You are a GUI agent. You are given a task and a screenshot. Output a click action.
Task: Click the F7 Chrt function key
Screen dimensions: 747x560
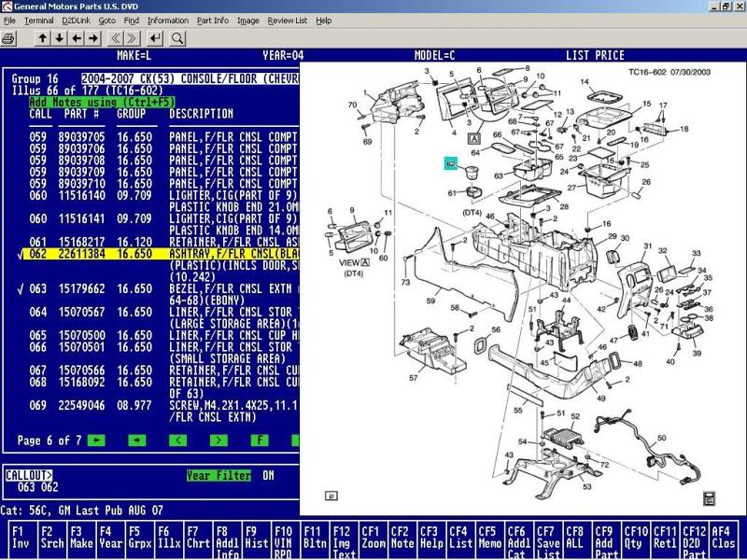pos(199,540)
